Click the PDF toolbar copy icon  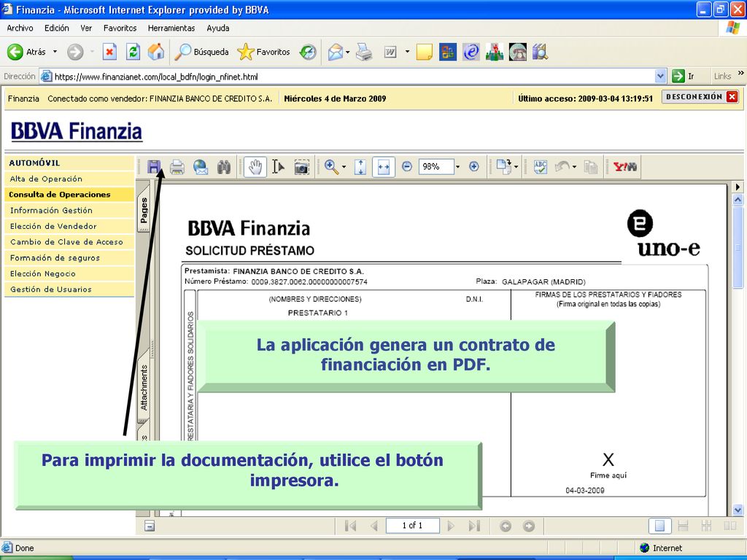point(591,167)
